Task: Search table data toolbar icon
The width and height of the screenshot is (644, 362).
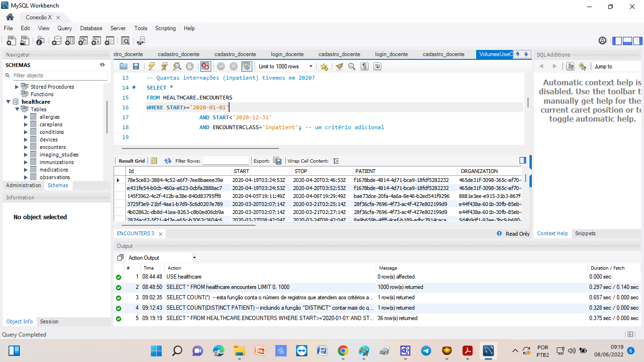Action: pos(125,41)
